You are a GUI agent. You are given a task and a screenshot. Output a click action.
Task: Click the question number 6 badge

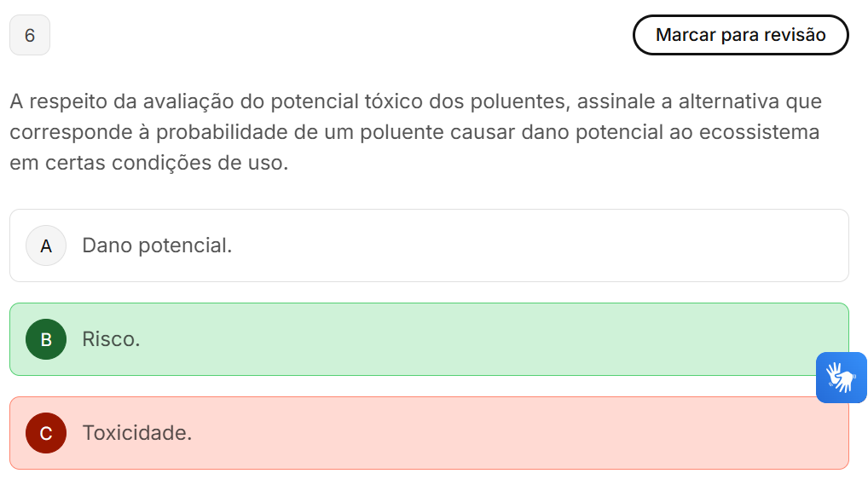coord(30,36)
